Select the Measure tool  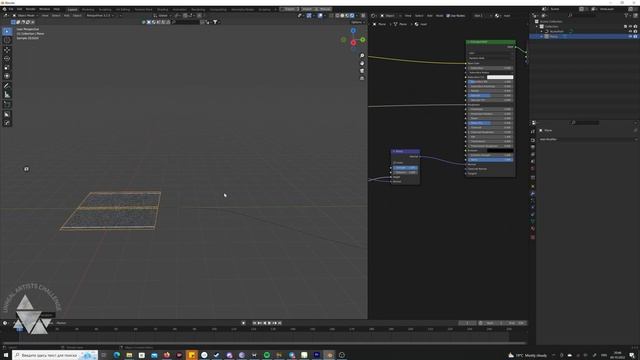(7, 95)
